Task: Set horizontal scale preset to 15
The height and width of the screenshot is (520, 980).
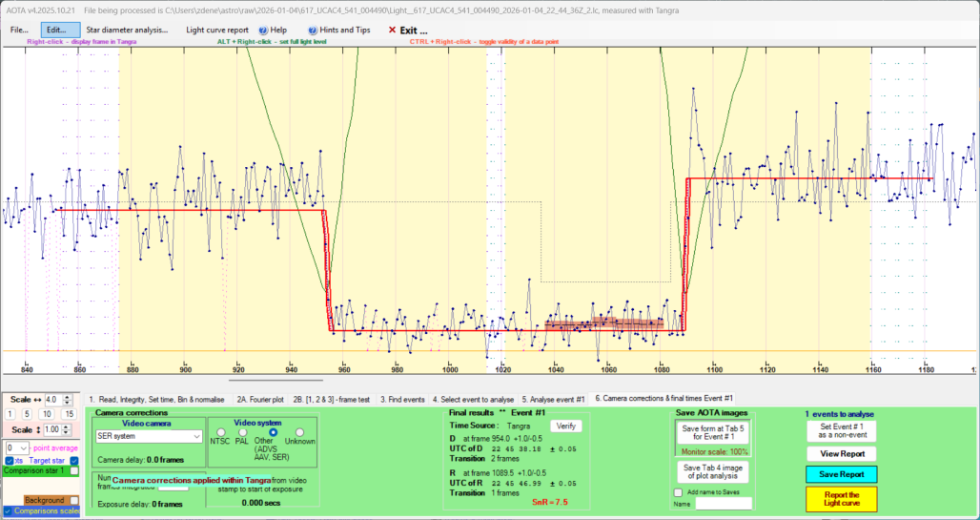Action: click(x=69, y=413)
